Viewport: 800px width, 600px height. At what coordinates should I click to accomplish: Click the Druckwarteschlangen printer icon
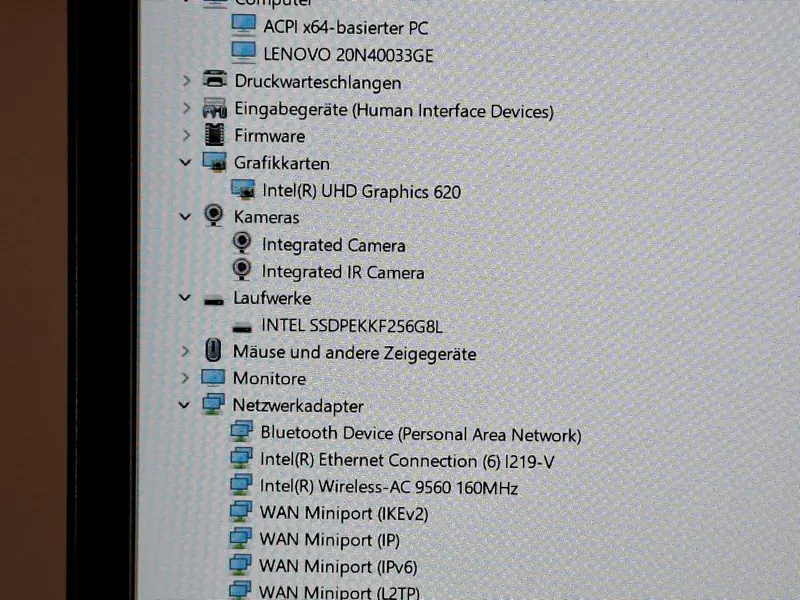tap(215, 80)
